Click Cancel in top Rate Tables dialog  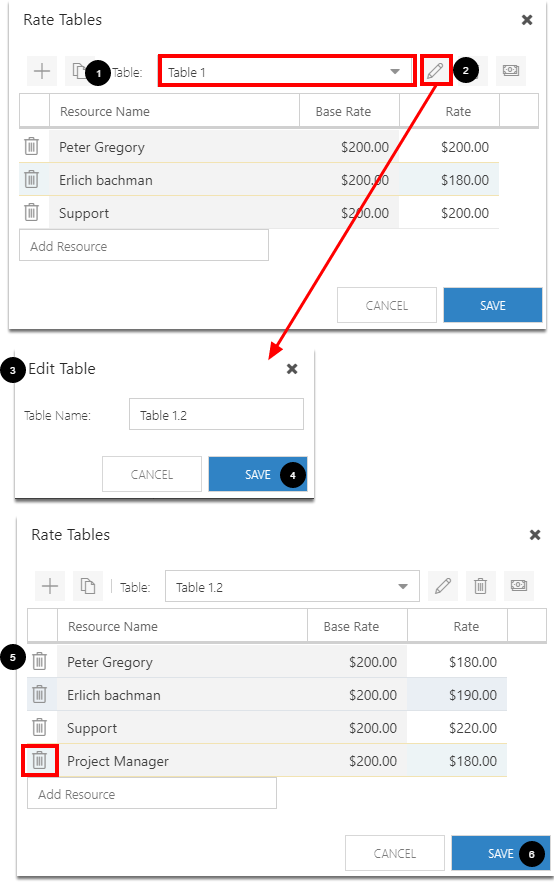pyautogui.click(x=387, y=305)
